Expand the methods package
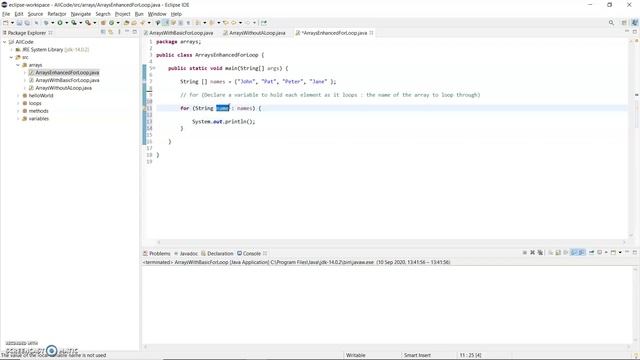The image size is (640, 360). click(x=18, y=111)
